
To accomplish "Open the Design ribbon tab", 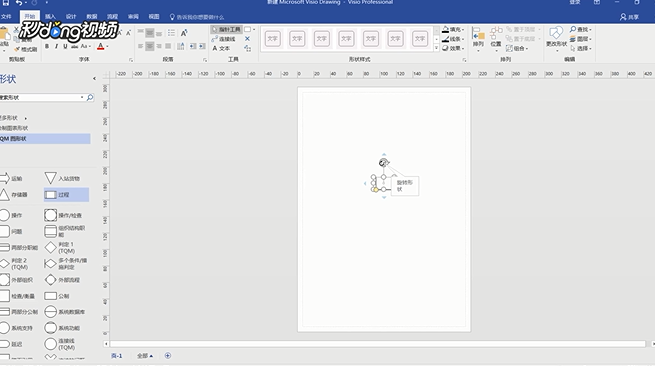I will pyautogui.click(x=71, y=17).
